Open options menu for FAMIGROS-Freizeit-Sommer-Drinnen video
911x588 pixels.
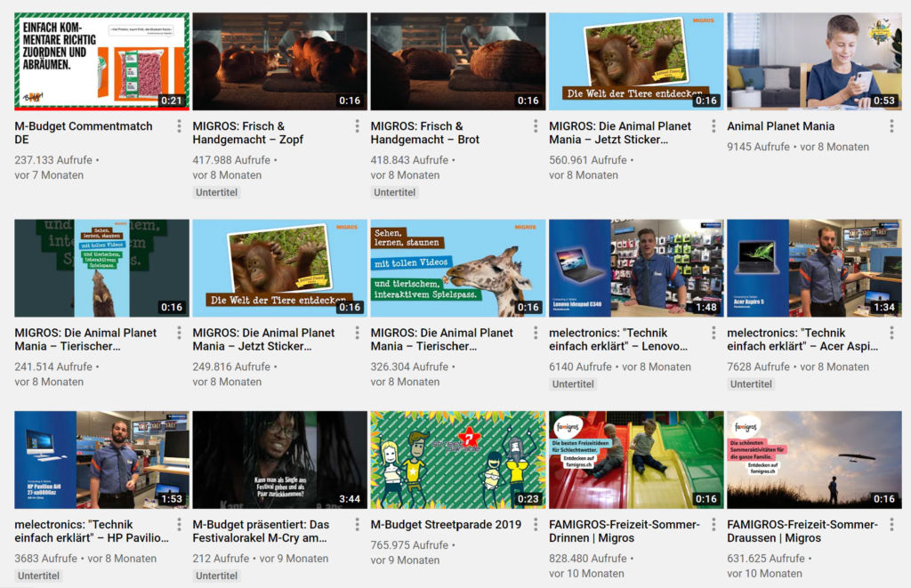pyautogui.click(x=713, y=525)
